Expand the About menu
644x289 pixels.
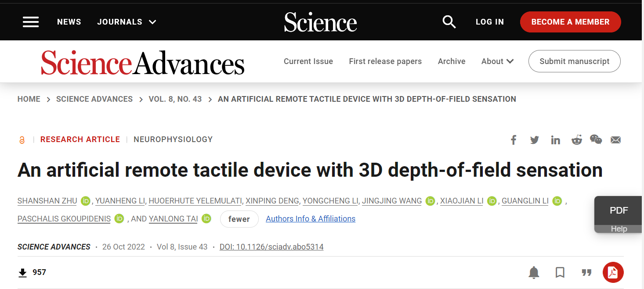click(x=497, y=61)
